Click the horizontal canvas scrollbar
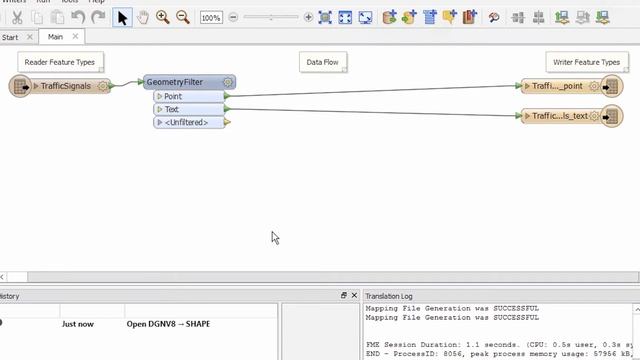 click(x=333, y=277)
